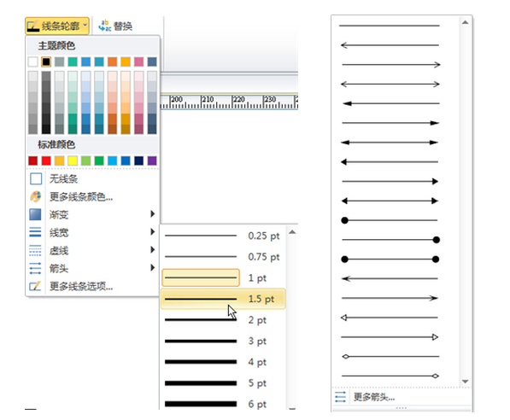This screenshot has width=510, height=420.
Task: Click the 渐变 gradient icon
Action: point(36,214)
